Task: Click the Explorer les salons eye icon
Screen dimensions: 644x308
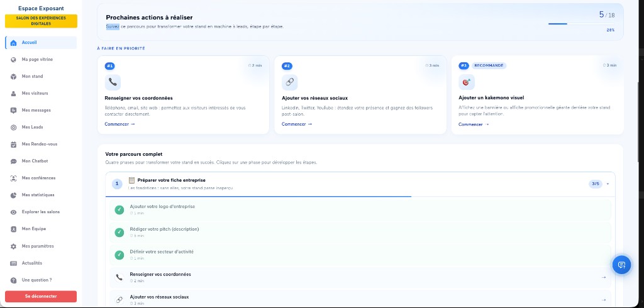Action: pyautogui.click(x=13, y=212)
